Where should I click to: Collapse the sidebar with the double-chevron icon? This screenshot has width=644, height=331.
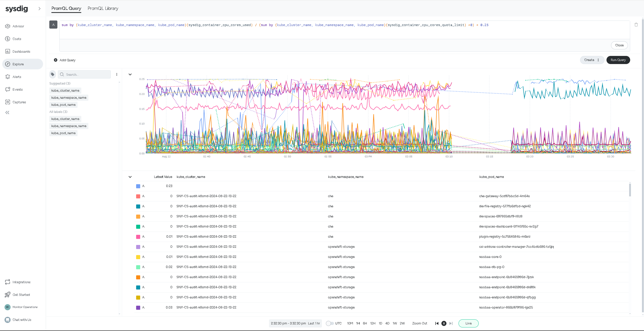point(7,112)
